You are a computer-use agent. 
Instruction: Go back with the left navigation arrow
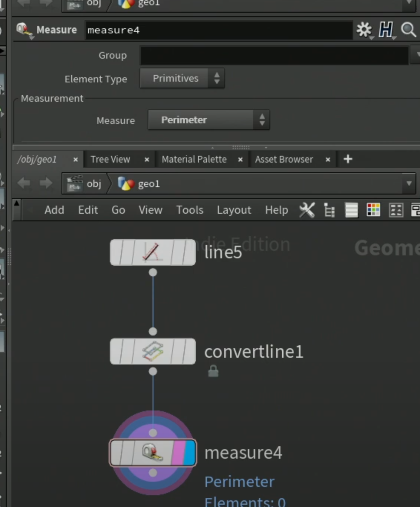[24, 183]
